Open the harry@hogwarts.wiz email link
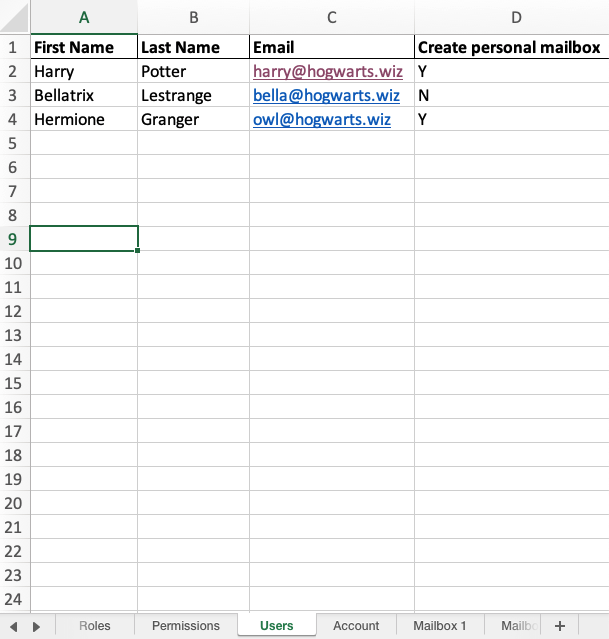 (328, 72)
